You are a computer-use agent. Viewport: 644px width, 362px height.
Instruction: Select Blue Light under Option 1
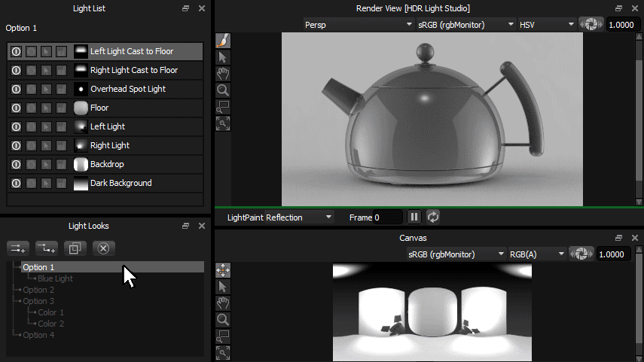(x=55, y=278)
